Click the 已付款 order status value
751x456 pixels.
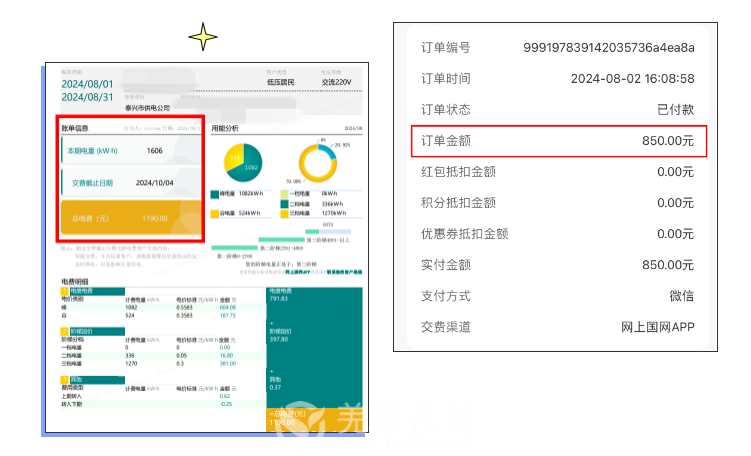(675, 110)
